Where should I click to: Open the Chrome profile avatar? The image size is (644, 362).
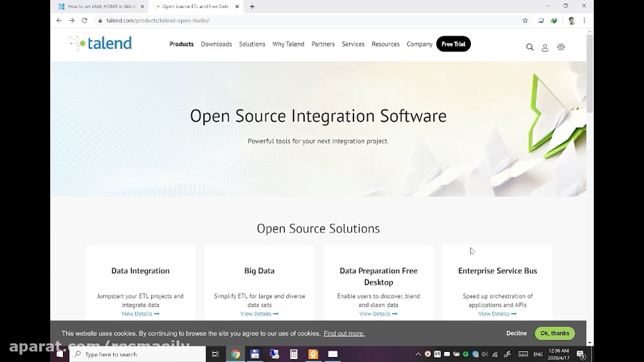point(571,21)
